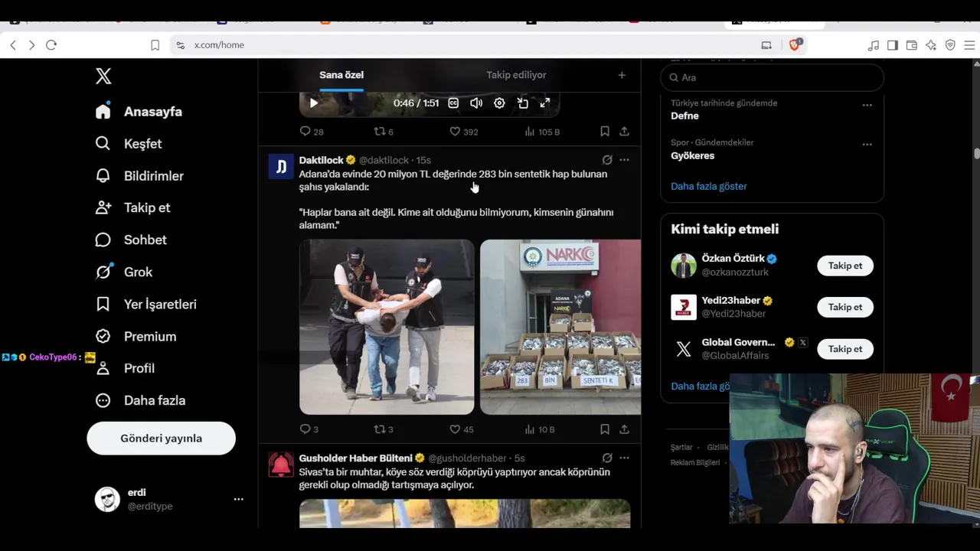Like the Daktilock post
The image size is (980, 551).
pyautogui.click(x=462, y=429)
